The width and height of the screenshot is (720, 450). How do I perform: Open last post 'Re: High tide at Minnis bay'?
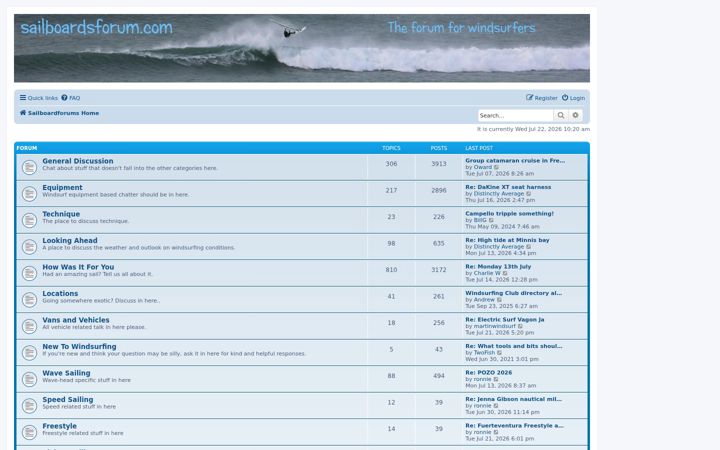pyautogui.click(x=507, y=240)
